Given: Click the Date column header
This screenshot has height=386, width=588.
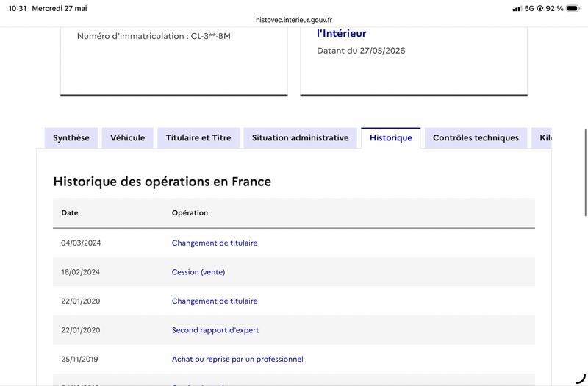Looking at the screenshot, I should click(x=70, y=212).
